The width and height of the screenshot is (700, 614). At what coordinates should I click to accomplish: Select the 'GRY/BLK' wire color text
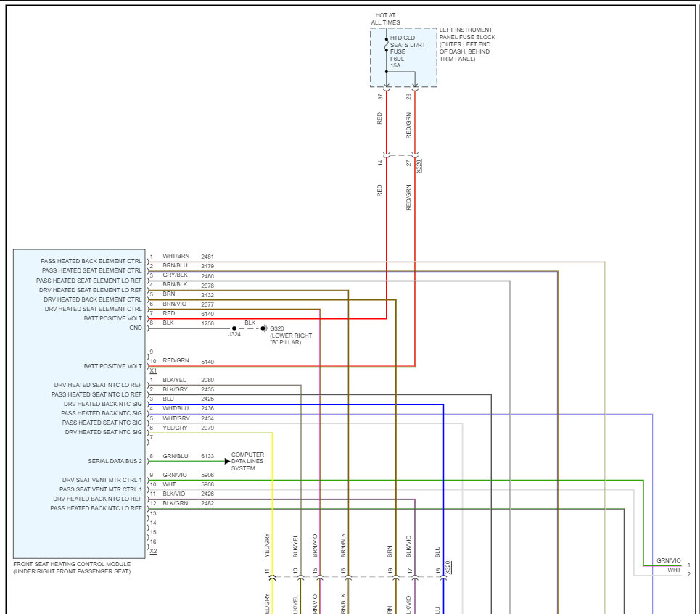[175, 275]
